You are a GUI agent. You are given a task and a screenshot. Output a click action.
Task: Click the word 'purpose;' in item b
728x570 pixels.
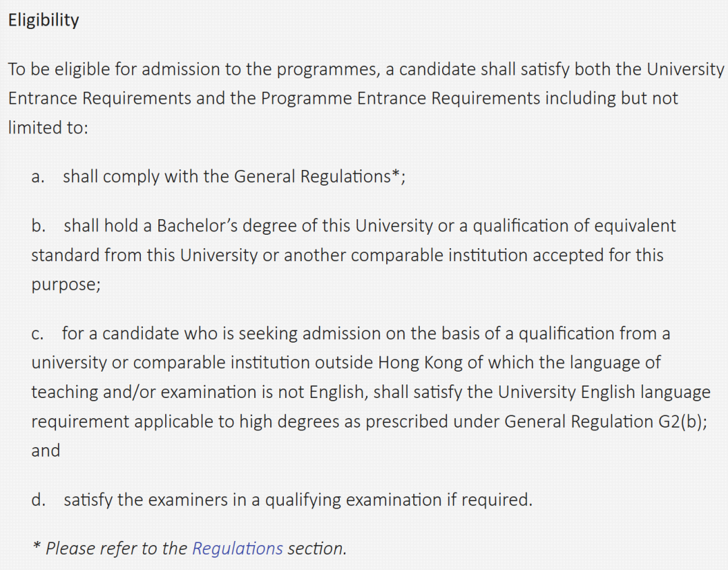point(66,285)
